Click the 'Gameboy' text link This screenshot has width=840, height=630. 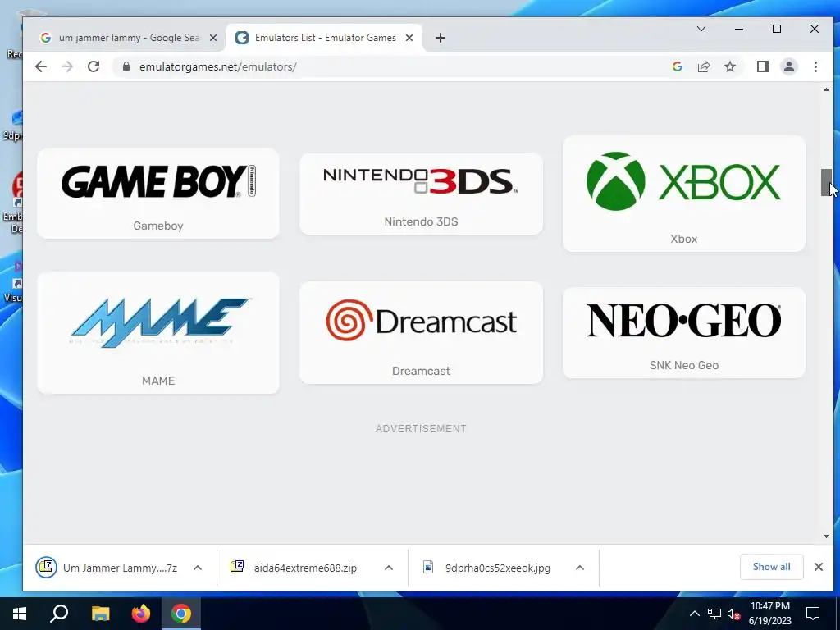[x=158, y=226]
